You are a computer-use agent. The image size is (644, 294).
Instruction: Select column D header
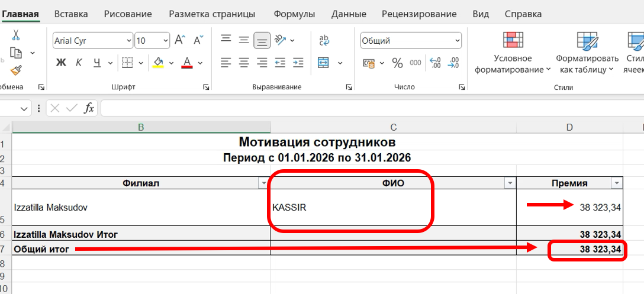click(x=569, y=128)
